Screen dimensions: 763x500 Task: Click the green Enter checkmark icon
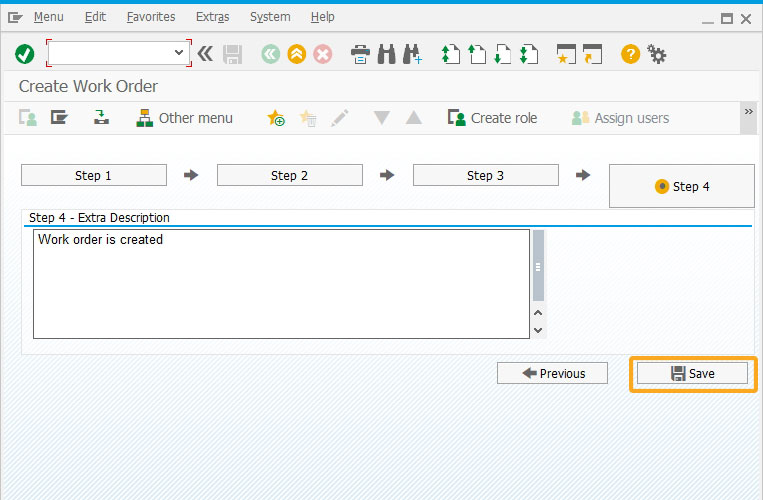coord(24,54)
